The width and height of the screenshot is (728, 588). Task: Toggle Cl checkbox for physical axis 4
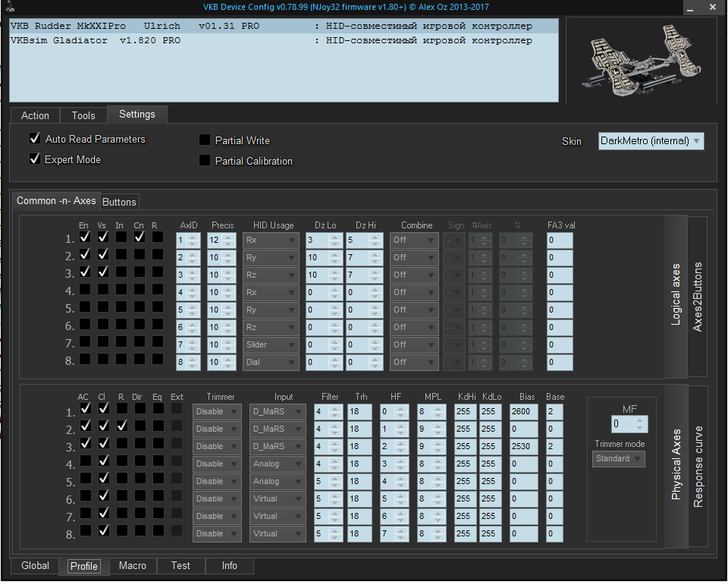click(104, 461)
